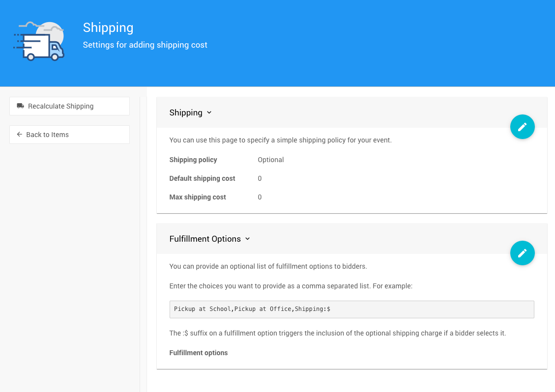This screenshot has height=392, width=555.
Task: Click the Shipping policy field label
Action: click(193, 160)
